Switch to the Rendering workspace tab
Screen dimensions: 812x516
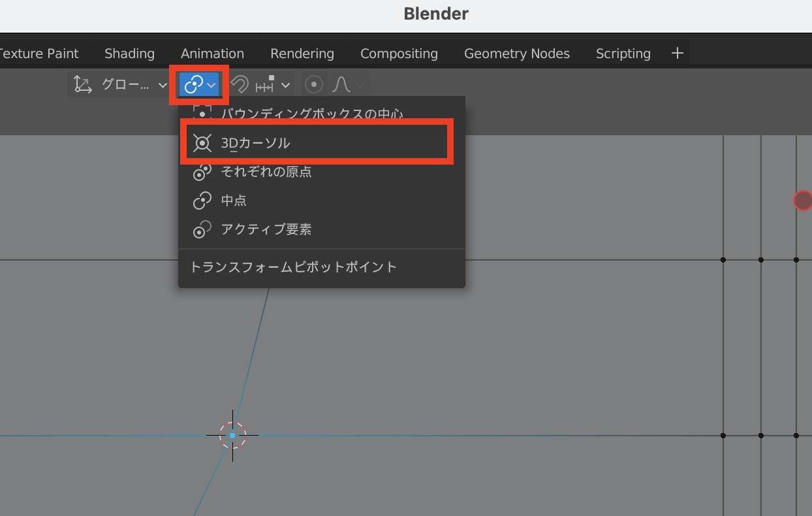point(302,54)
